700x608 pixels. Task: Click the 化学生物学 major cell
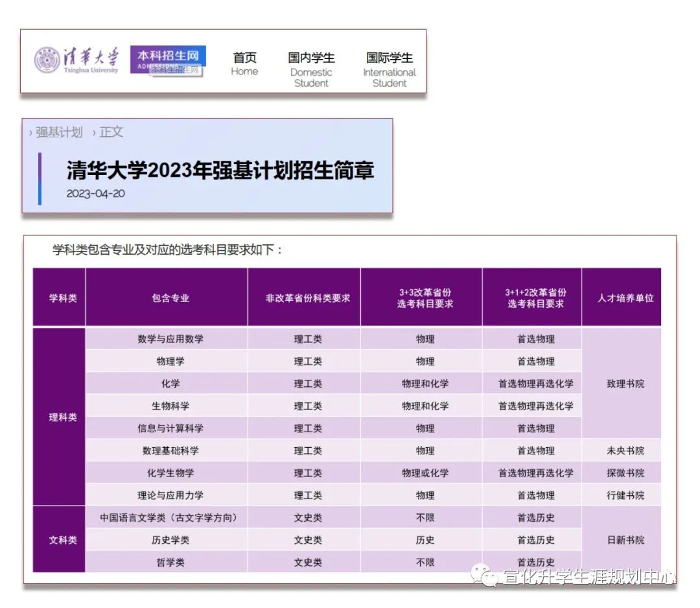166,473
